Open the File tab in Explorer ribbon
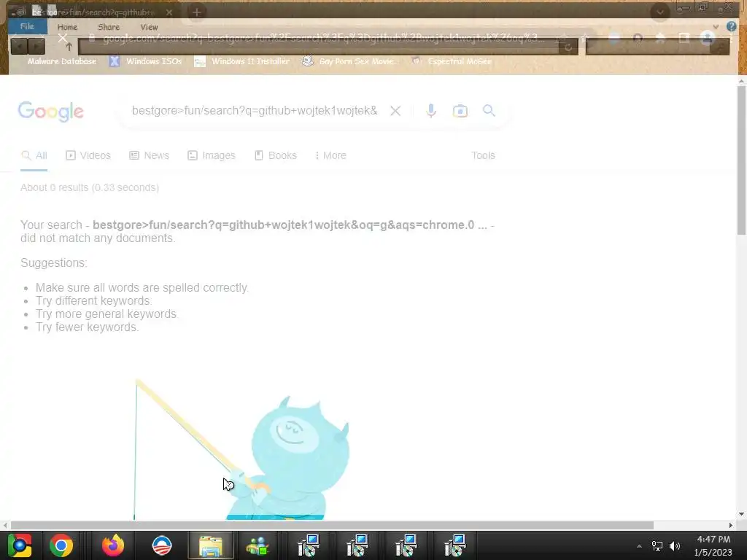Viewport: 747px width, 560px height. tap(27, 27)
